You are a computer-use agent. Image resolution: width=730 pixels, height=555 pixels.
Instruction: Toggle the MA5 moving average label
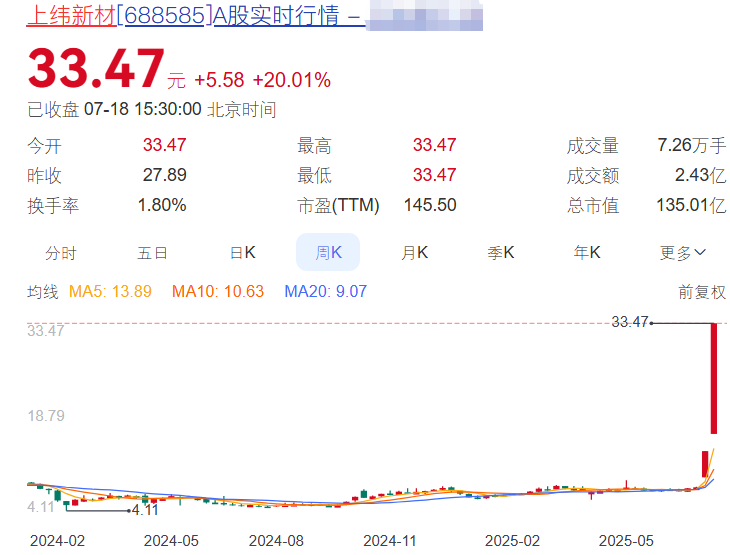point(110,292)
